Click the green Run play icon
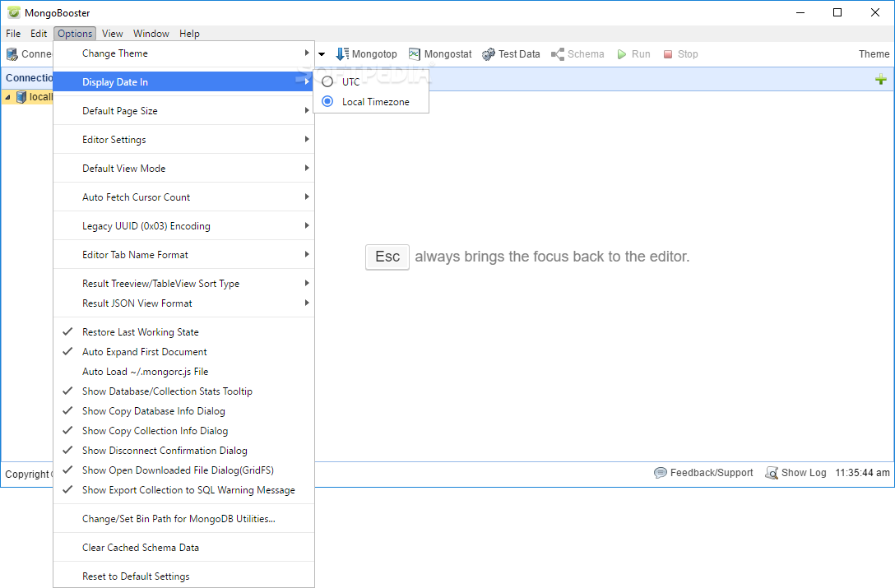 pos(622,54)
